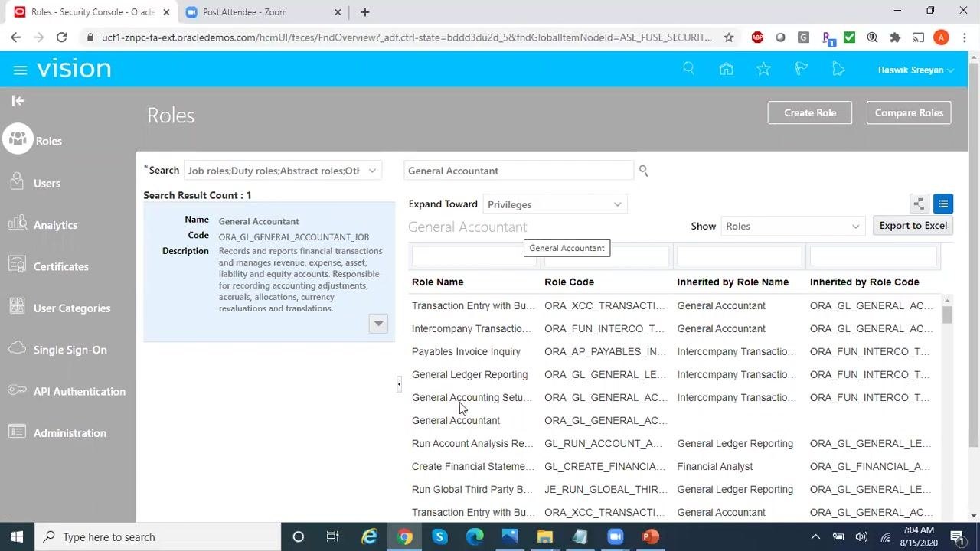Select the Payables Invoice Inquiry row
The height and width of the screenshot is (551, 980).
(675, 351)
